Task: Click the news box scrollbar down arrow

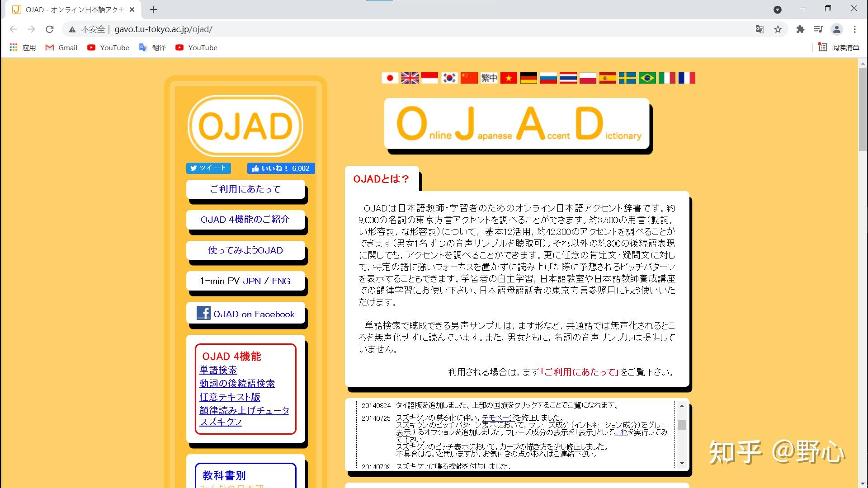Action: (x=682, y=463)
